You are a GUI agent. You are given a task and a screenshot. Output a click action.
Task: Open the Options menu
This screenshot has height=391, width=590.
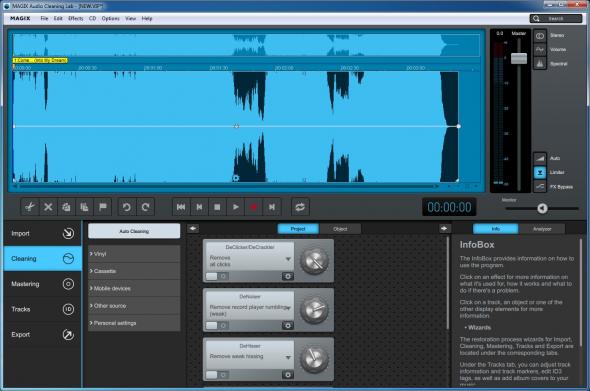[x=110, y=18]
